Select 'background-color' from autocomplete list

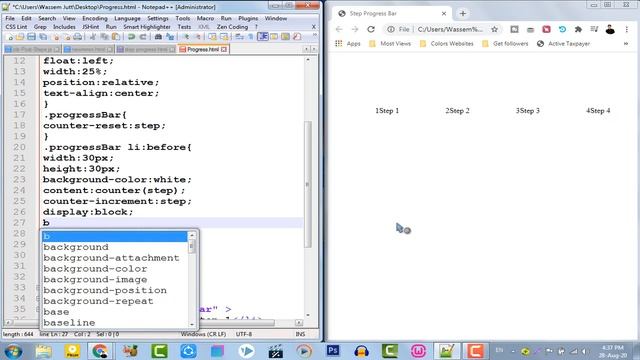[95, 269]
